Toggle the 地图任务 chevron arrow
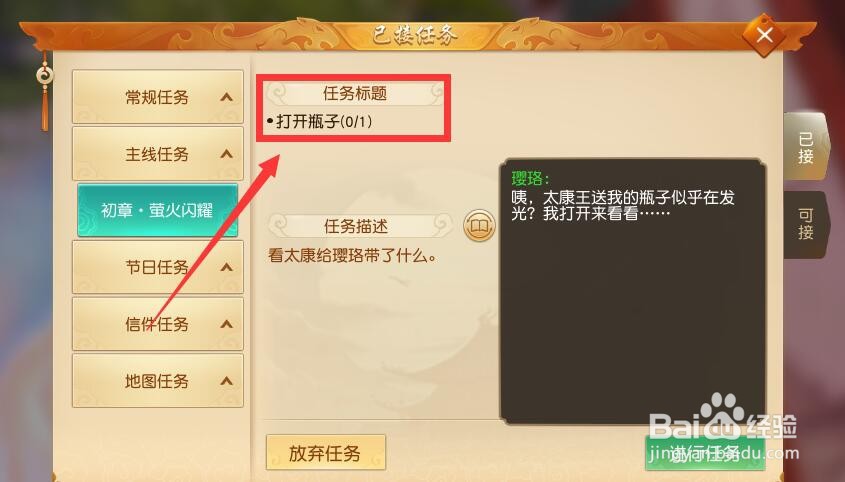The width and height of the screenshot is (845, 482). [226, 381]
